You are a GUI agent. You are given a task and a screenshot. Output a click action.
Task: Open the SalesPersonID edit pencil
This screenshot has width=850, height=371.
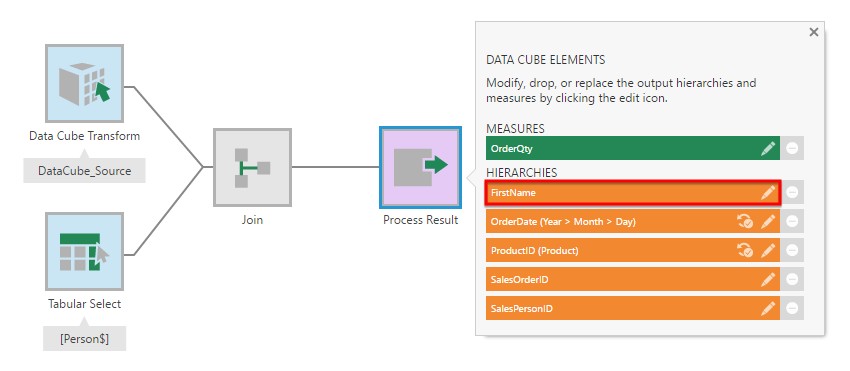pos(768,309)
